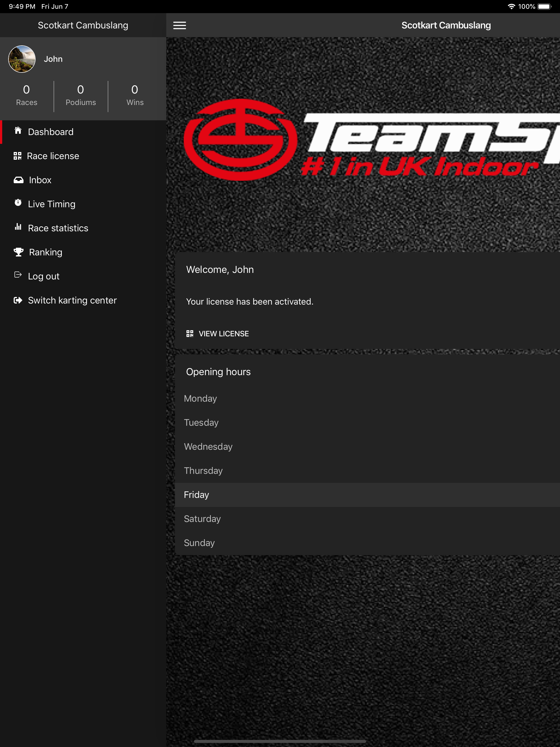The width and height of the screenshot is (560, 747).
Task: Tap the hamburger menu icon
Action: point(179,25)
